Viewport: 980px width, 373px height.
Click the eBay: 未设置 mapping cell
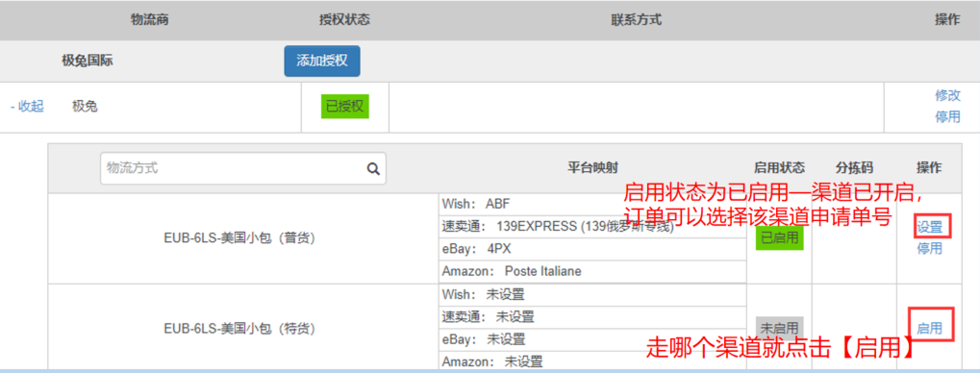click(x=593, y=339)
